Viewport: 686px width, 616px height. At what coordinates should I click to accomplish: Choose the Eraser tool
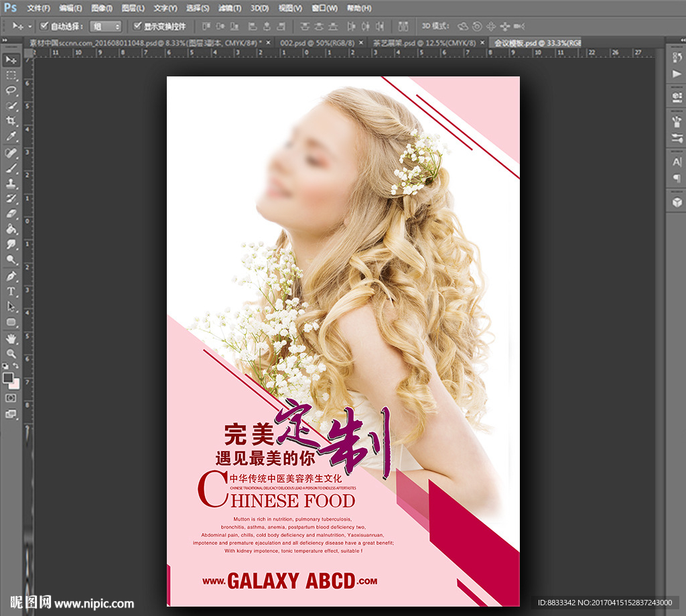pos(11,214)
